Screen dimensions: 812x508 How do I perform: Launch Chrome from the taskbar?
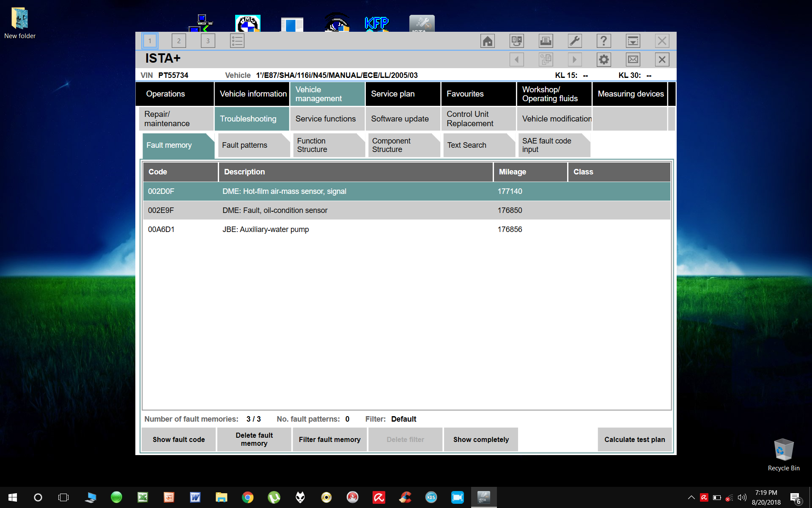(x=247, y=497)
